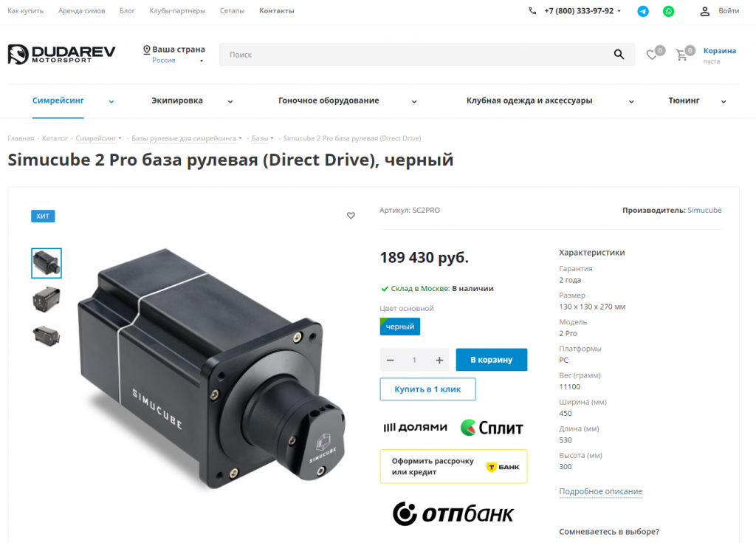756x543 pixels.
Task: Open the Telegram contact icon
Action: pyautogui.click(x=643, y=11)
